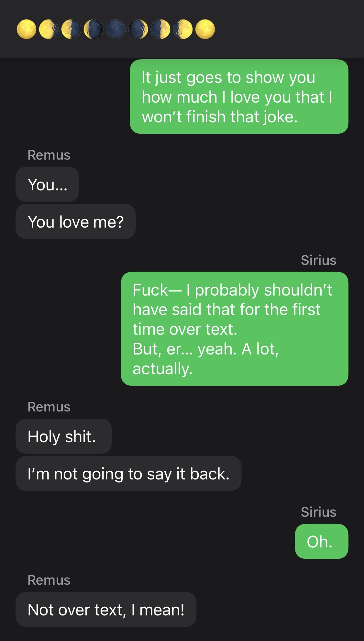Tap the rightmost full moon emoji
Viewport: 364px width, 641px height.
tap(205, 29)
